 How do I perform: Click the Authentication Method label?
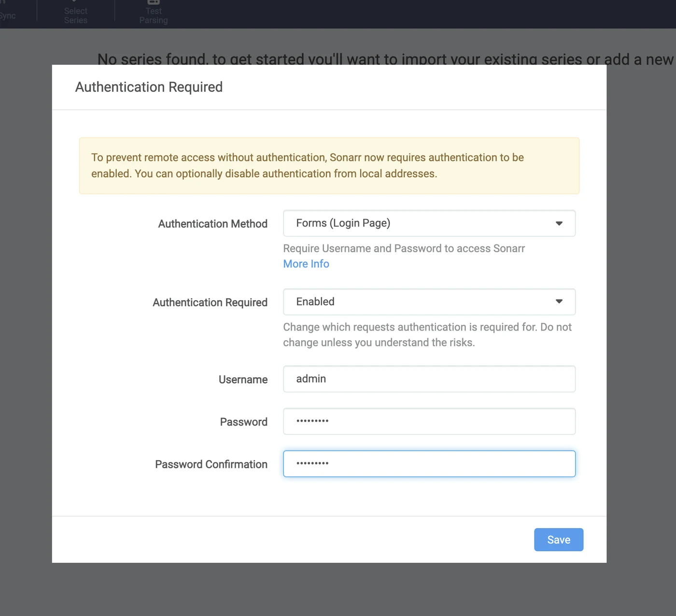point(213,224)
